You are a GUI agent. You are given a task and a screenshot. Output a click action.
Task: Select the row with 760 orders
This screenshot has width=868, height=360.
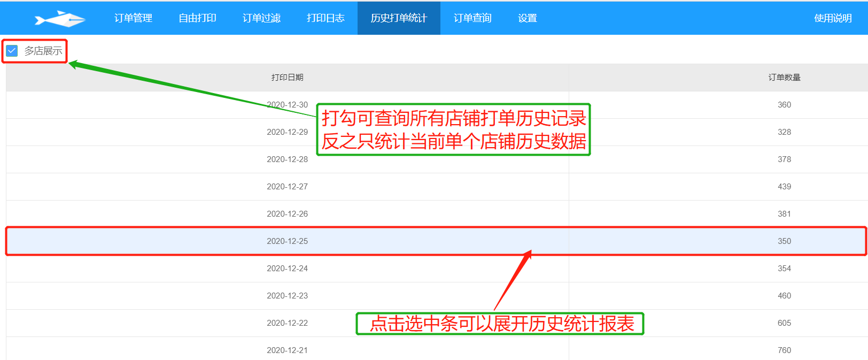[784, 350]
